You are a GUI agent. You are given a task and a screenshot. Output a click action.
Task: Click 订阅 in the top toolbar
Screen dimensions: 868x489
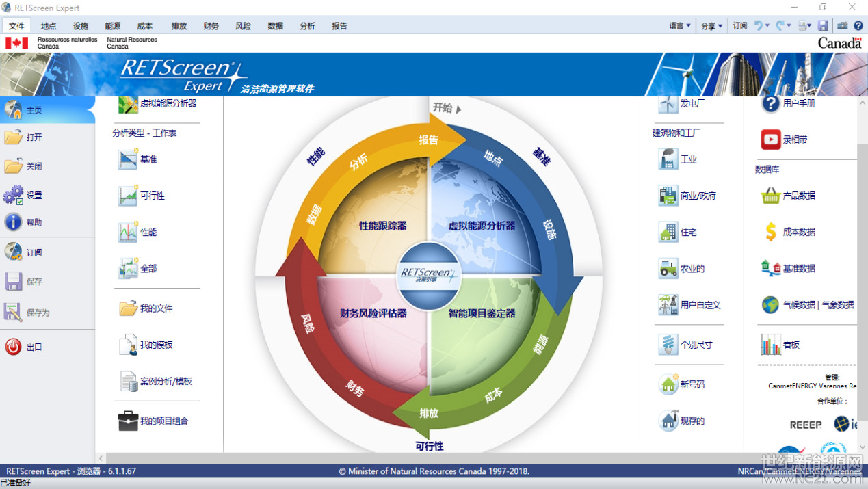pyautogui.click(x=740, y=26)
